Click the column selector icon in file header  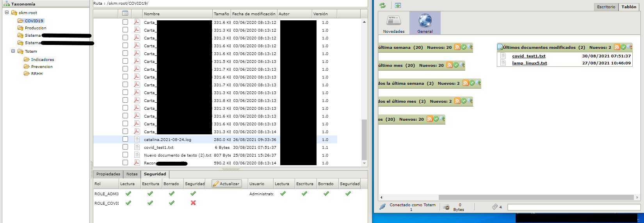pyautogui.click(x=125, y=13)
